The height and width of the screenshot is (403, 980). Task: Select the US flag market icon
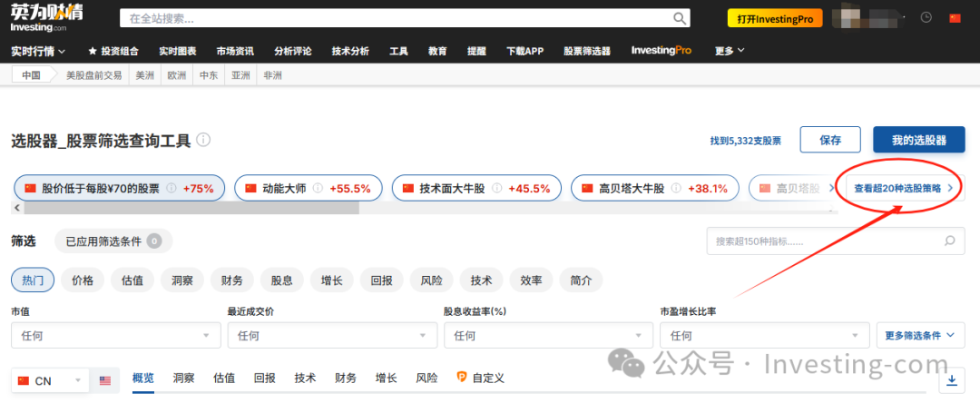tap(105, 380)
